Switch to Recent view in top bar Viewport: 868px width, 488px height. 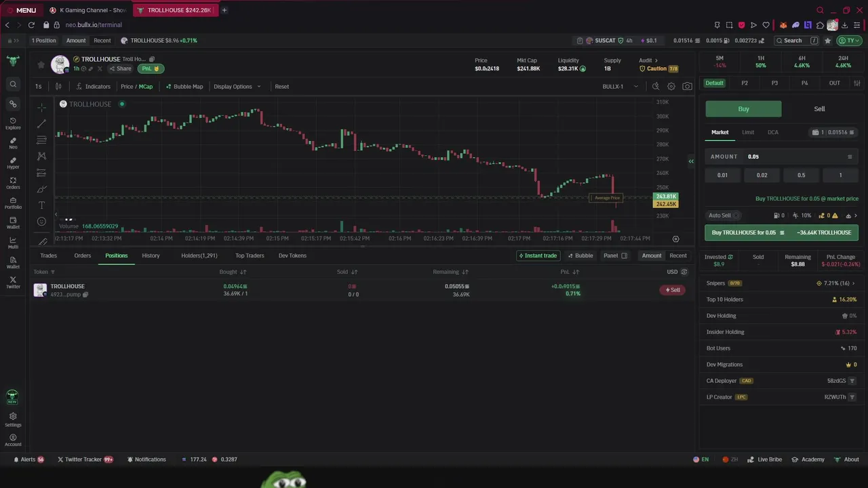tap(102, 40)
